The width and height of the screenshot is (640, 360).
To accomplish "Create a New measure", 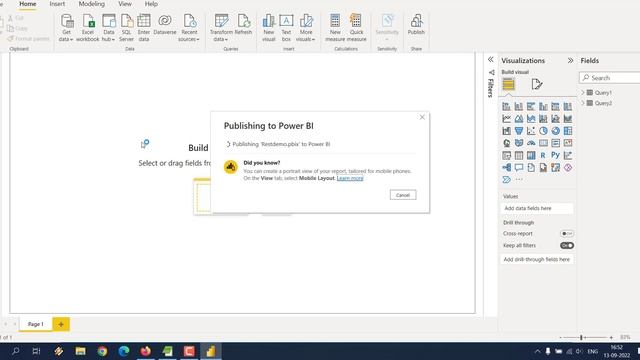I will [335, 28].
